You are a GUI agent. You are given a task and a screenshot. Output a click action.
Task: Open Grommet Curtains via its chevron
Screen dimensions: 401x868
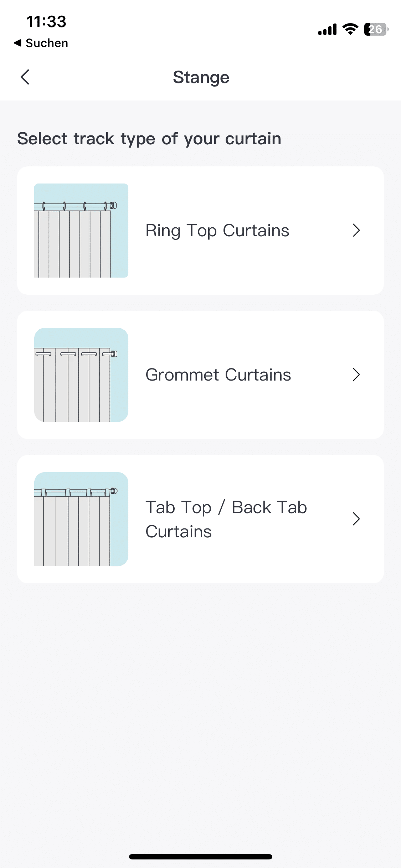tap(356, 375)
